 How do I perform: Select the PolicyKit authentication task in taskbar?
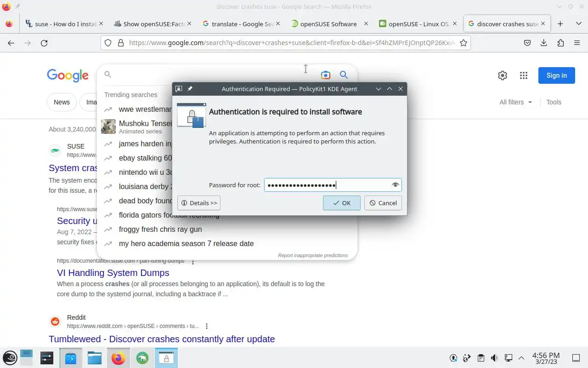point(166,357)
